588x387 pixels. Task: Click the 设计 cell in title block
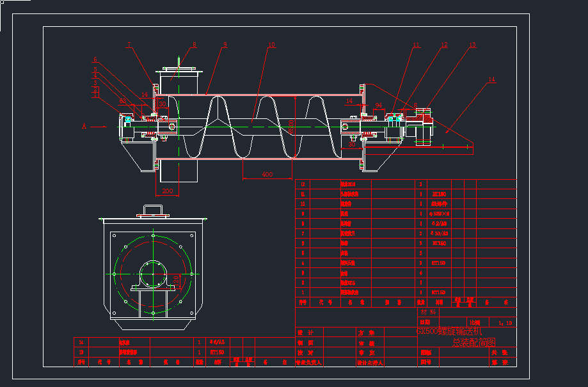[305, 333]
